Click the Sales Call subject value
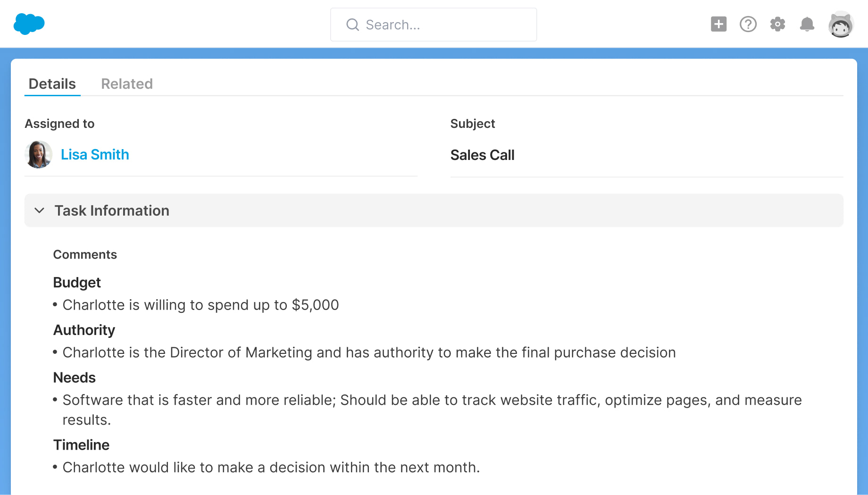Image resolution: width=868 pixels, height=495 pixels. coord(482,155)
